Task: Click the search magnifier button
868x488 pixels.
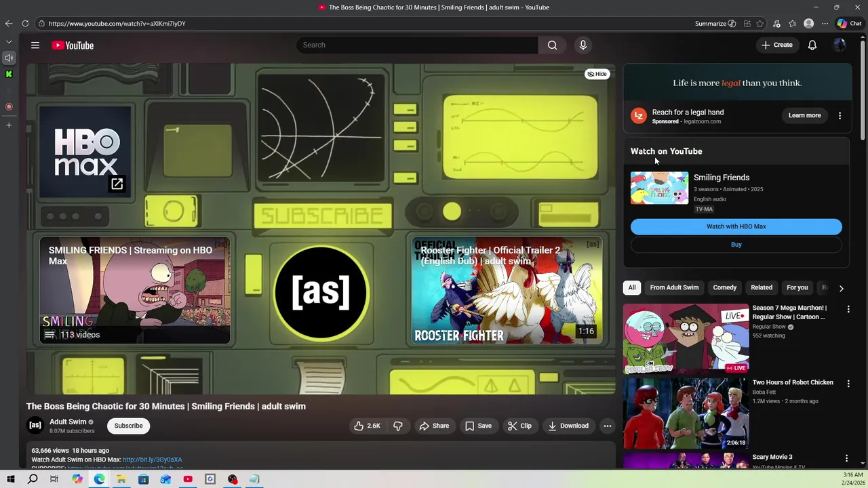Action: [x=552, y=45]
